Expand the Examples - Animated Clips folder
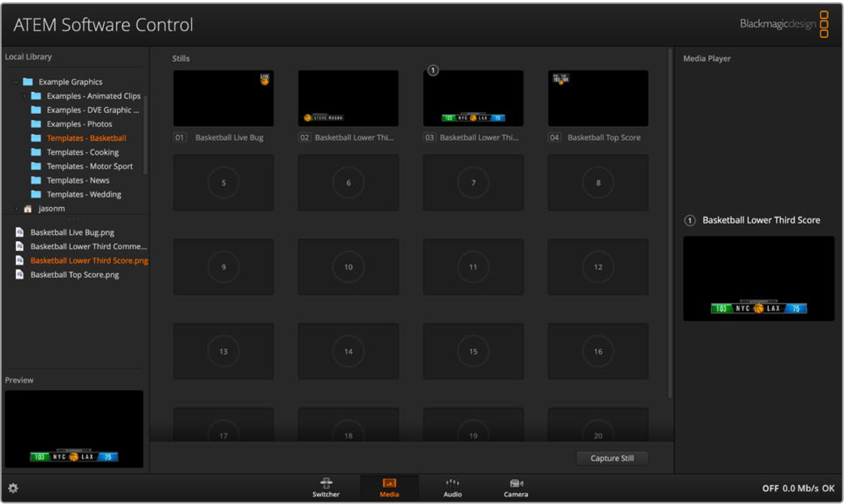This screenshot has width=844, height=504. (x=24, y=96)
